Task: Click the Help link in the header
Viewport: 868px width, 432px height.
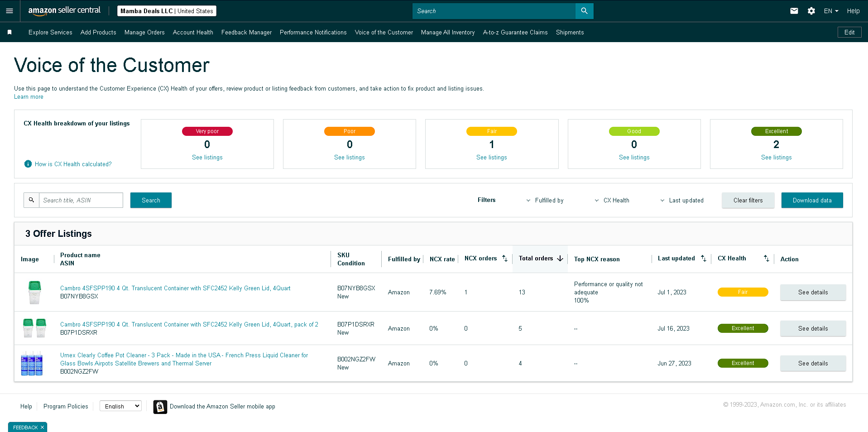Action: (853, 11)
